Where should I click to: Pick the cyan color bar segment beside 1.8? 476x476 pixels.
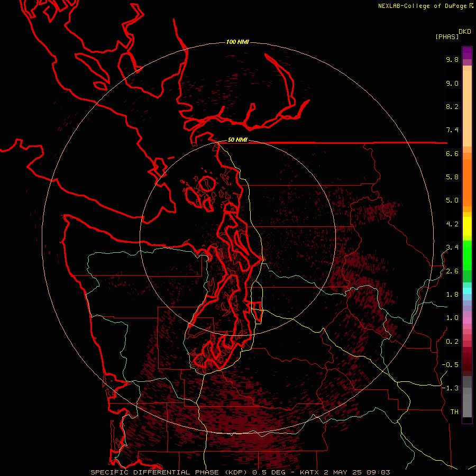[x=467, y=291]
